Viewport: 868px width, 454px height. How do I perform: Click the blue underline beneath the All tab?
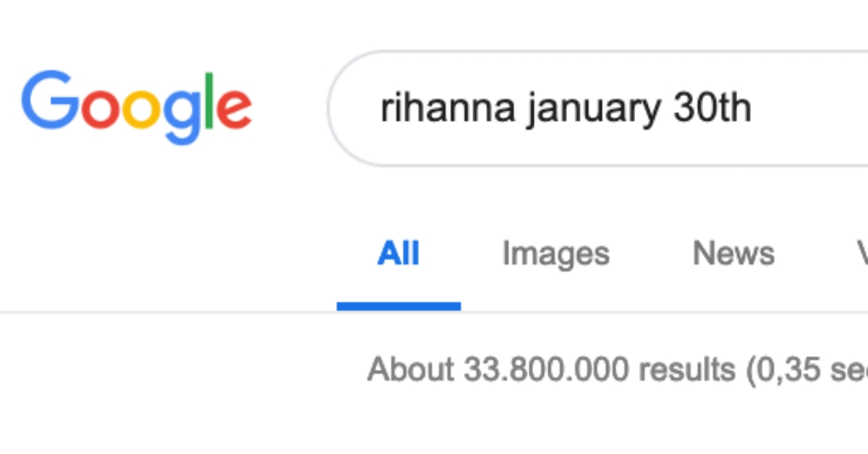click(x=399, y=306)
